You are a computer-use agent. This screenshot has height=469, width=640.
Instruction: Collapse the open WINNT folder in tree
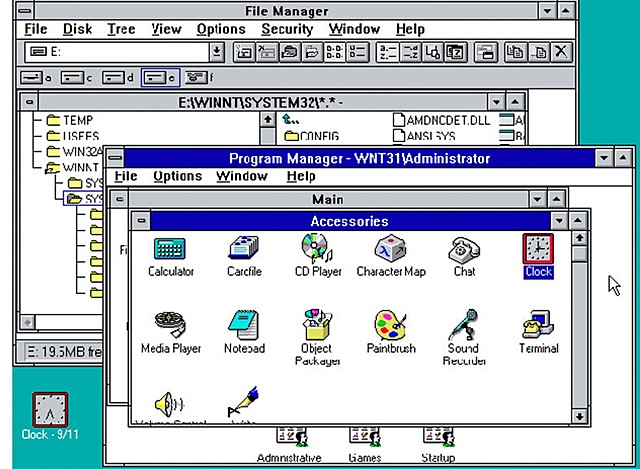coord(53,167)
